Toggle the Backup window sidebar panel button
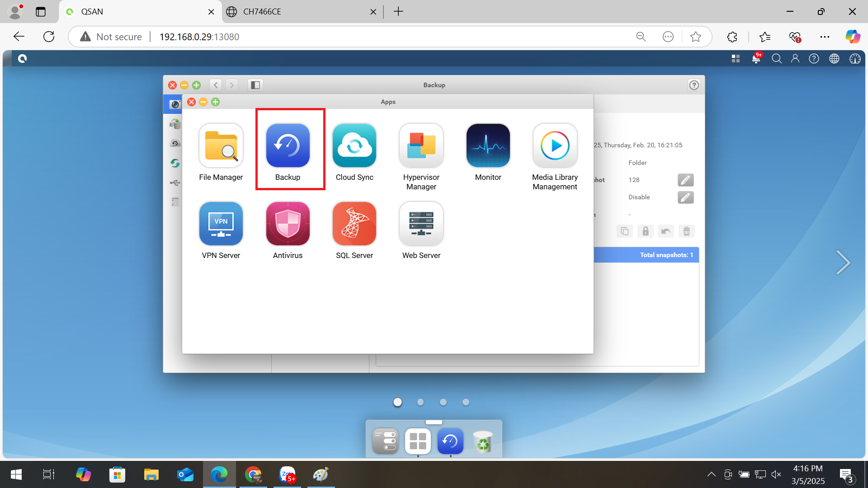 pyautogui.click(x=255, y=85)
